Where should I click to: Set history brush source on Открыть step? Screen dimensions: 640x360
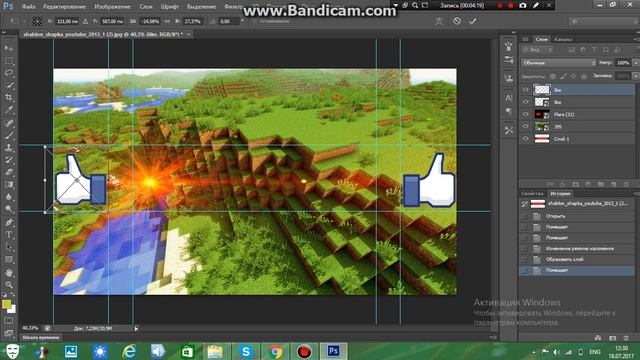coord(524,216)
